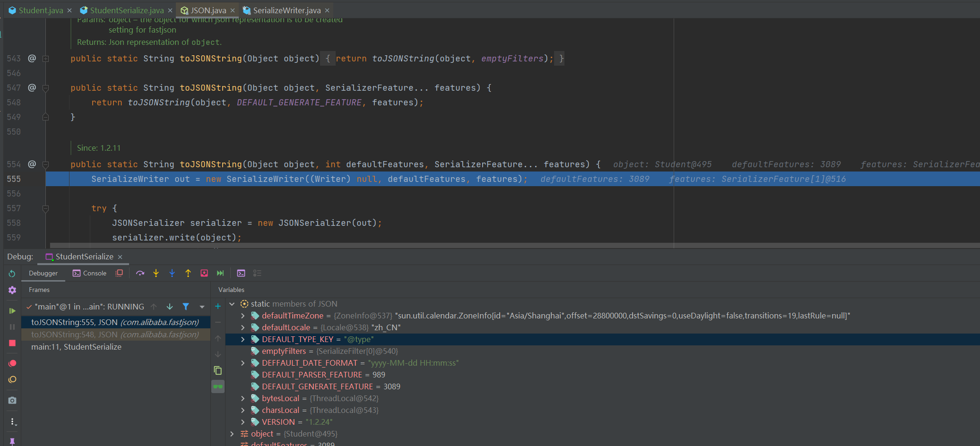Step over the current line
This screenshot has width=980, height=446.
click(140, 273)
